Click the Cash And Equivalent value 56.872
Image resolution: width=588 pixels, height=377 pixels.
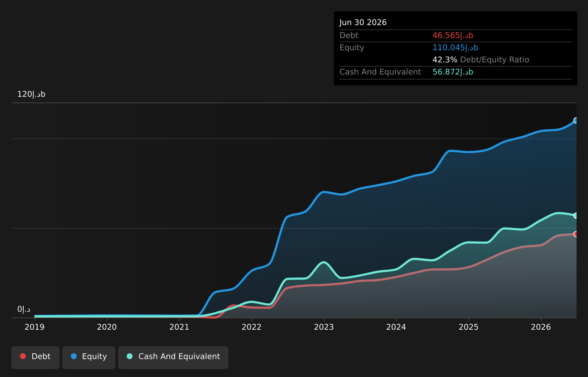click(453, 72)
